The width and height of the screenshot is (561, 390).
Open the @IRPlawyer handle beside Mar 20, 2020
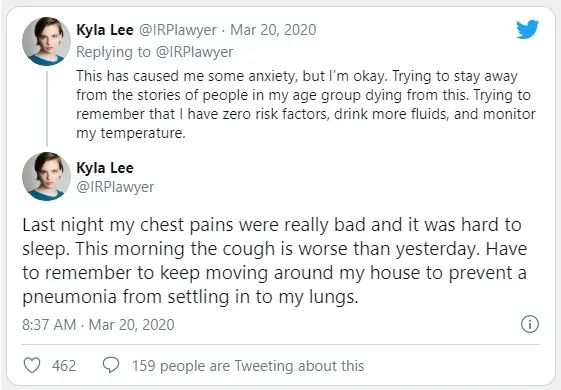(177, 30)
